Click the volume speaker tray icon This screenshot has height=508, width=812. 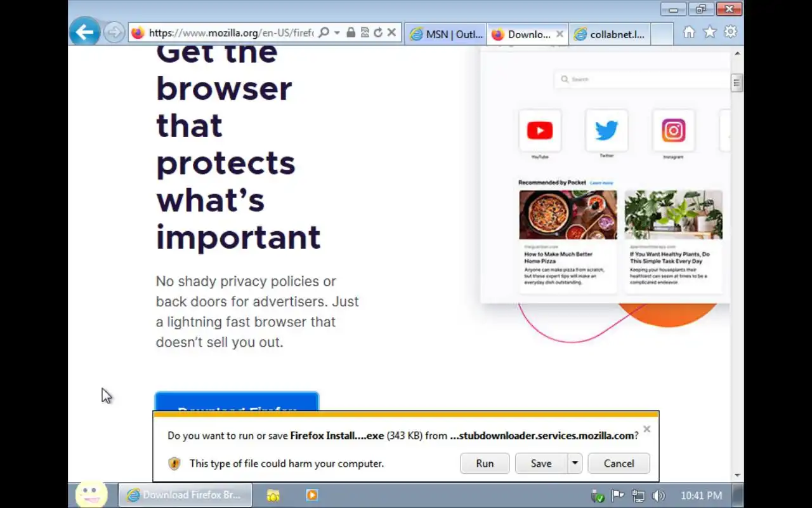pos(658,496)
